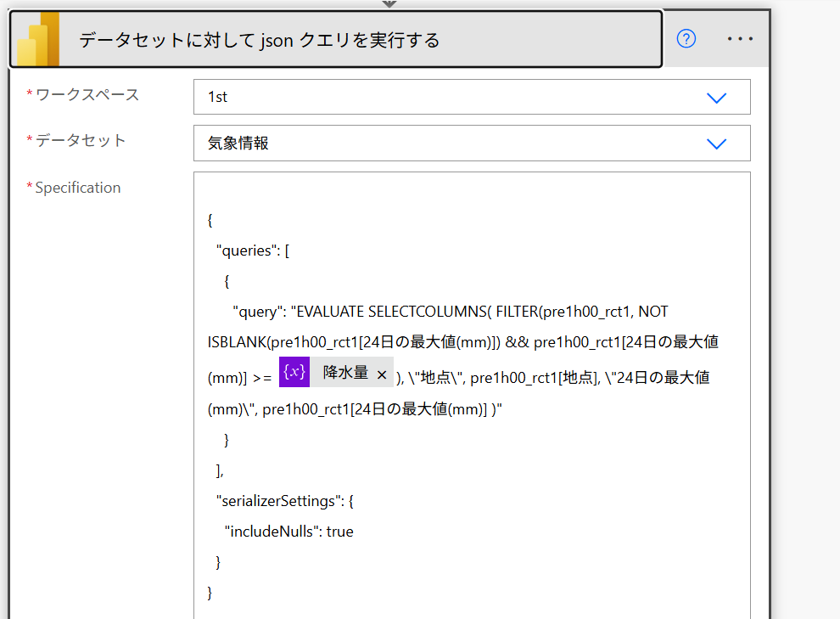Click the データセット label

click(81, 140)
